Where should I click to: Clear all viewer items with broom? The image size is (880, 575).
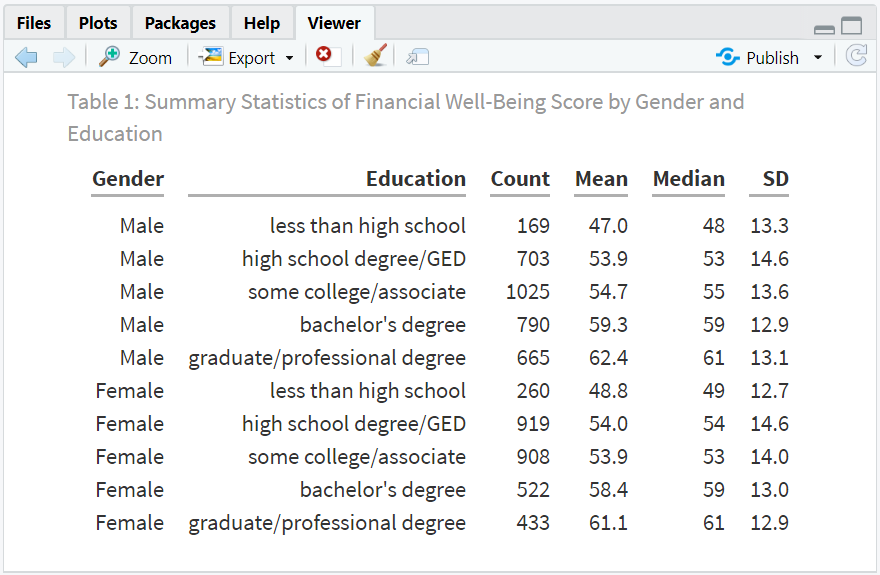tap(375, 56)
